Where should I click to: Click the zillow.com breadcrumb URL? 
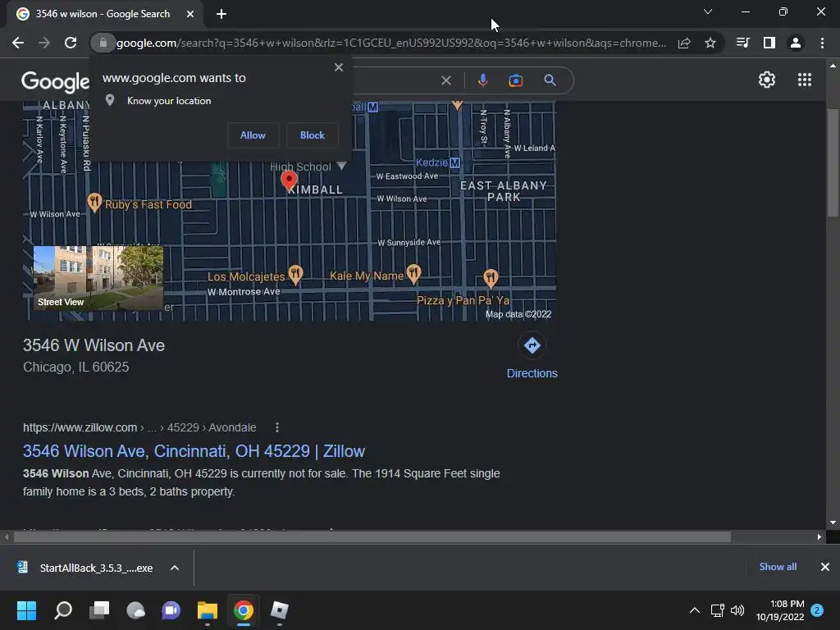tap(139, 427)
